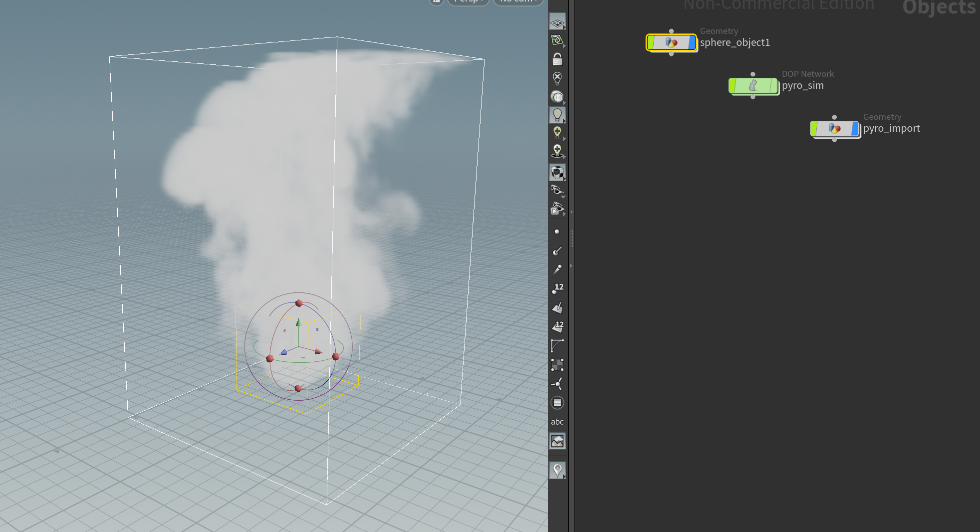
Task: Show primitive numbers in the viewport
Action: [x=557, y=326]
